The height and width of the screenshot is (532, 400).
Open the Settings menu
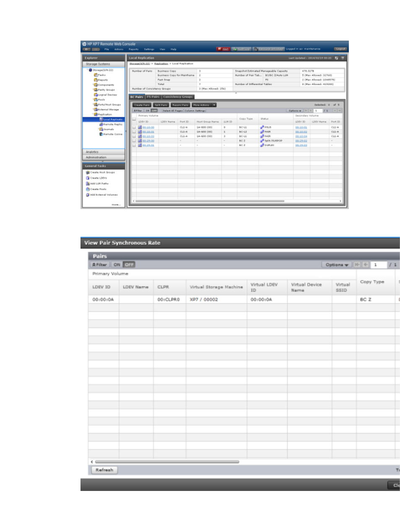(x=149, y=49)
